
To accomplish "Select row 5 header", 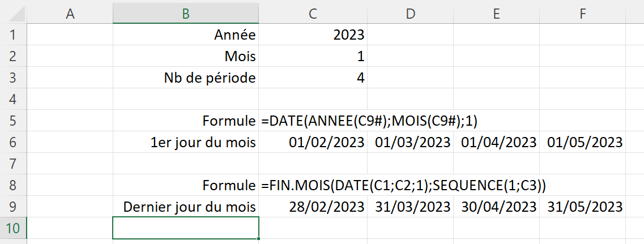I will pos(13,121).
